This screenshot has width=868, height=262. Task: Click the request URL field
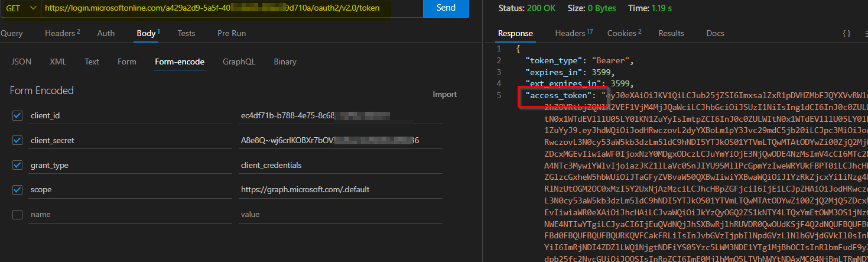(230, 8)
